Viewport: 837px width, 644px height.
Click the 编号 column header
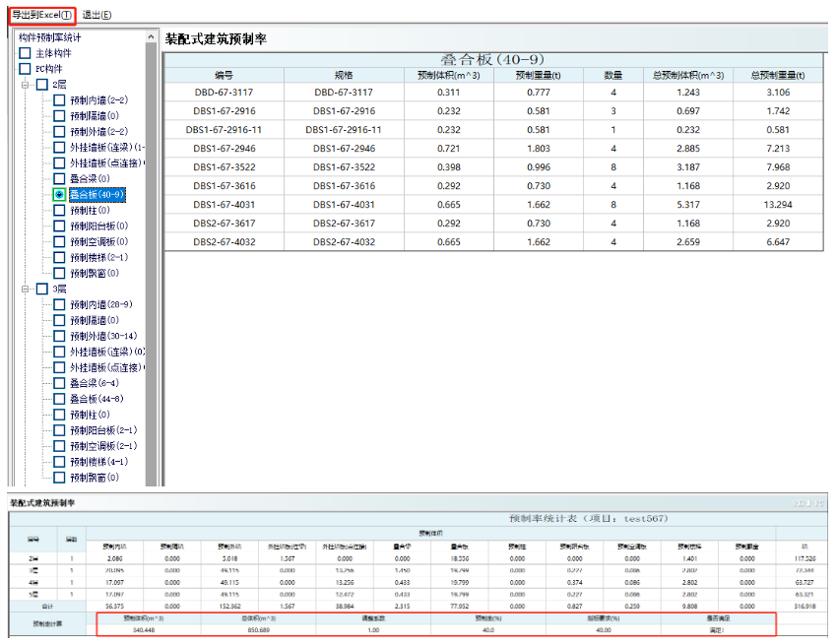[224, 75]
